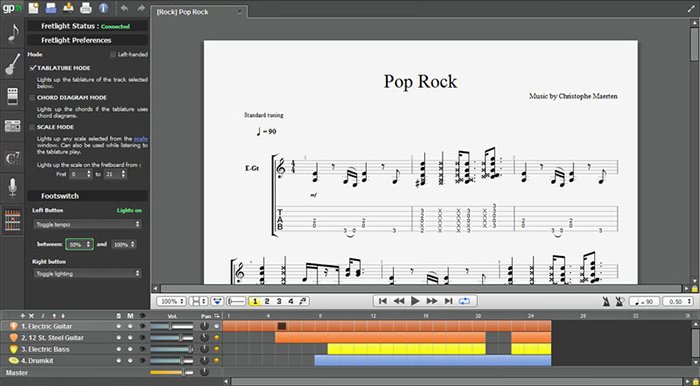Click the lock icon at score scrollbar corner
Image resolution: width=700 pixels, height=386 pixels.
(x=694, y=289)
